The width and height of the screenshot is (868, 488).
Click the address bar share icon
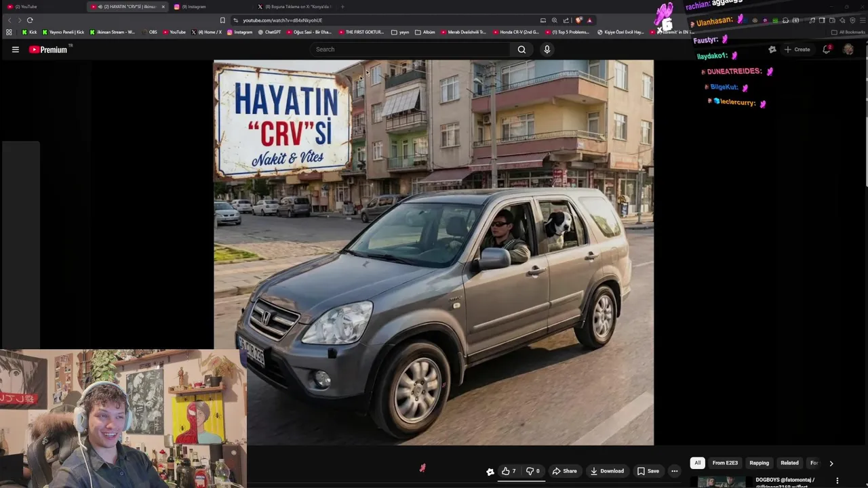[566, 20]
